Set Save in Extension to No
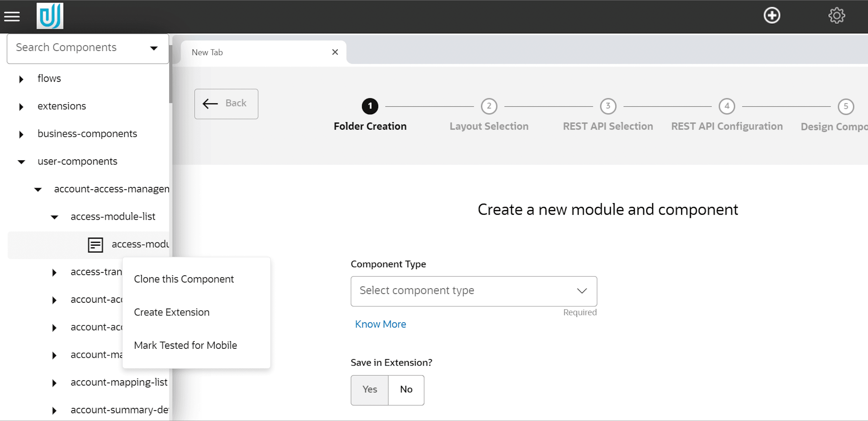 (x=406, y=390)
